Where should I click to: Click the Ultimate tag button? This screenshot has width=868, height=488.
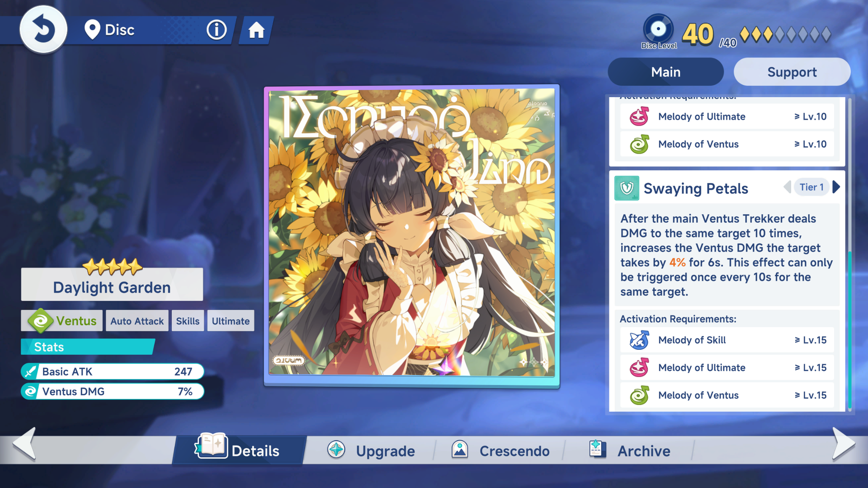tap(231, 321)
